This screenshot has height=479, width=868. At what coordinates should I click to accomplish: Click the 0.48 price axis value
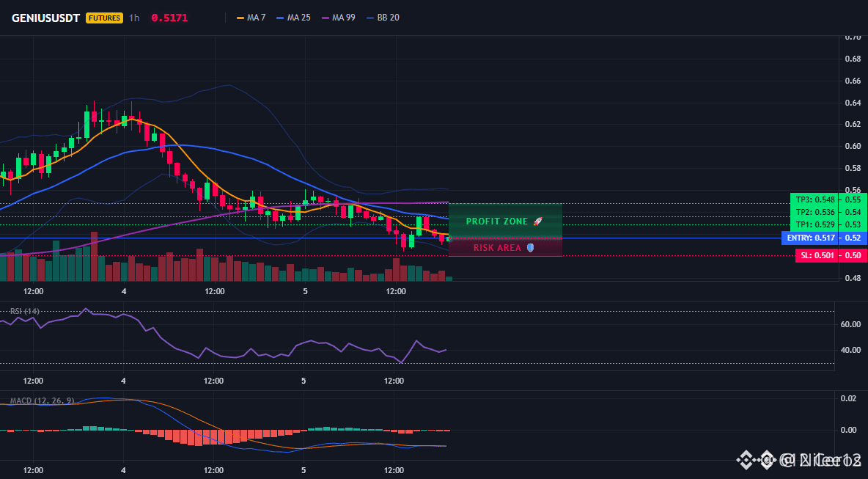click(x=853, y=278)
